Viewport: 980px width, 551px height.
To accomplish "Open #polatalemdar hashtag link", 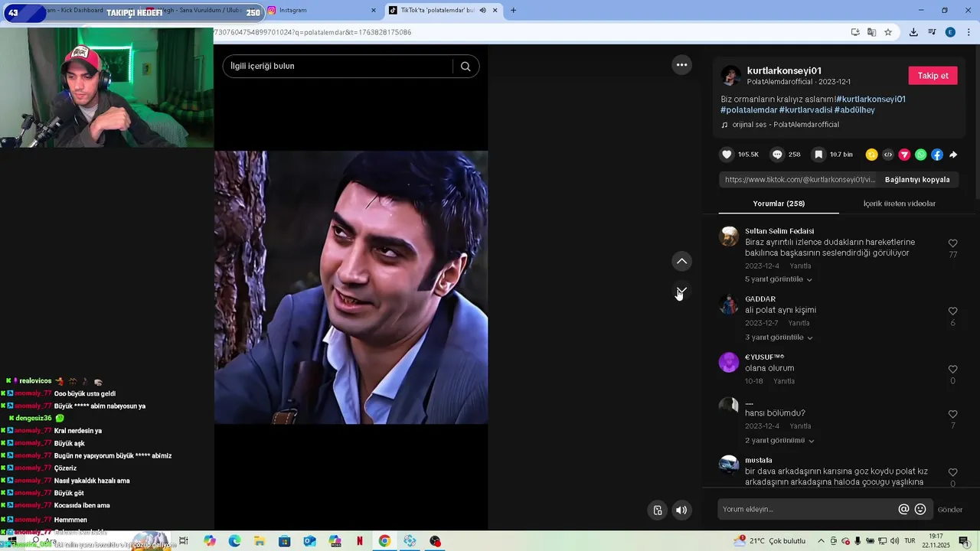I will click(x=749, y=110).
